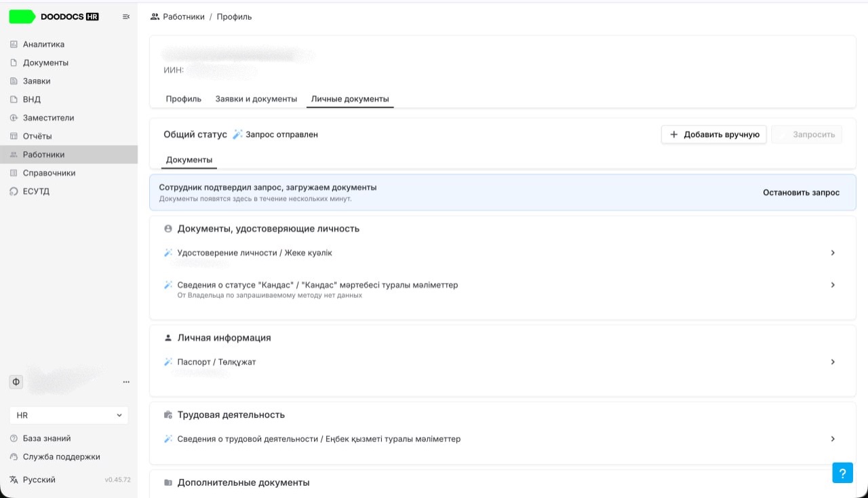
Task: Expand the Сведения о статусе "Кандас" chevron
Action: (833, 285)
